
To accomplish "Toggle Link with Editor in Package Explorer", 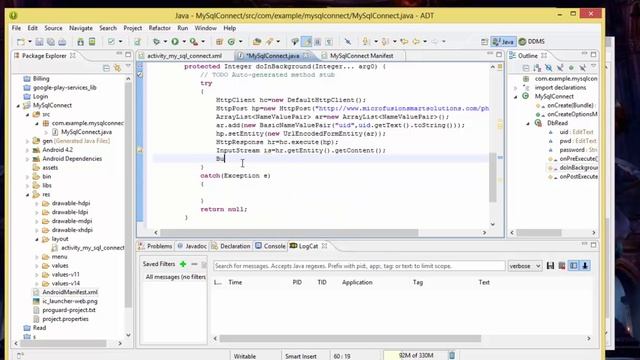I will point(118,68).
